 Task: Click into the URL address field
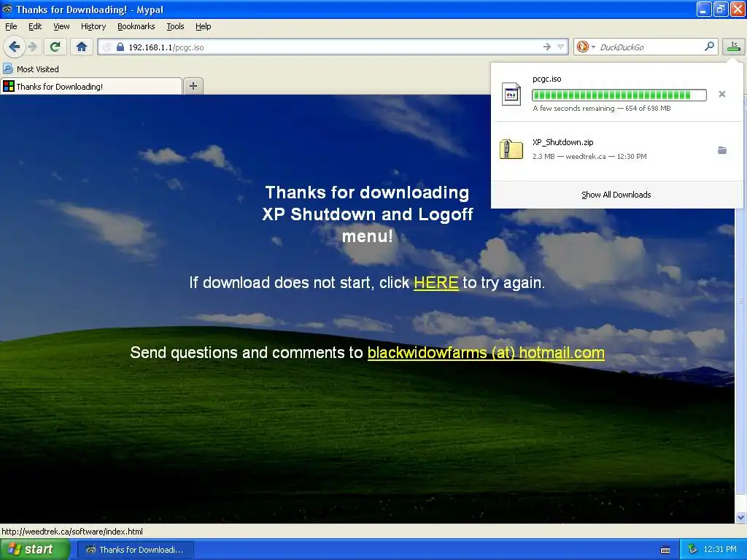click(x=333, y=47)
